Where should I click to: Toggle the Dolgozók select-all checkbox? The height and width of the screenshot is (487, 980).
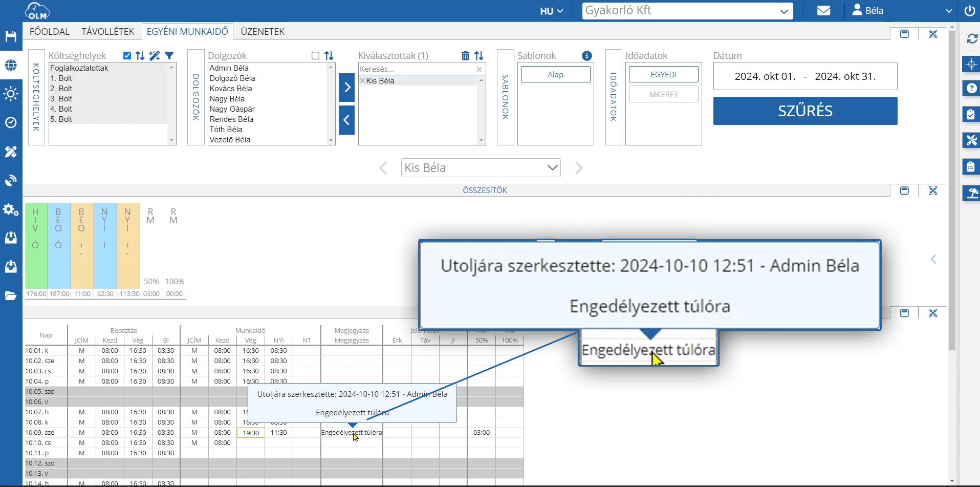[315, 56]
